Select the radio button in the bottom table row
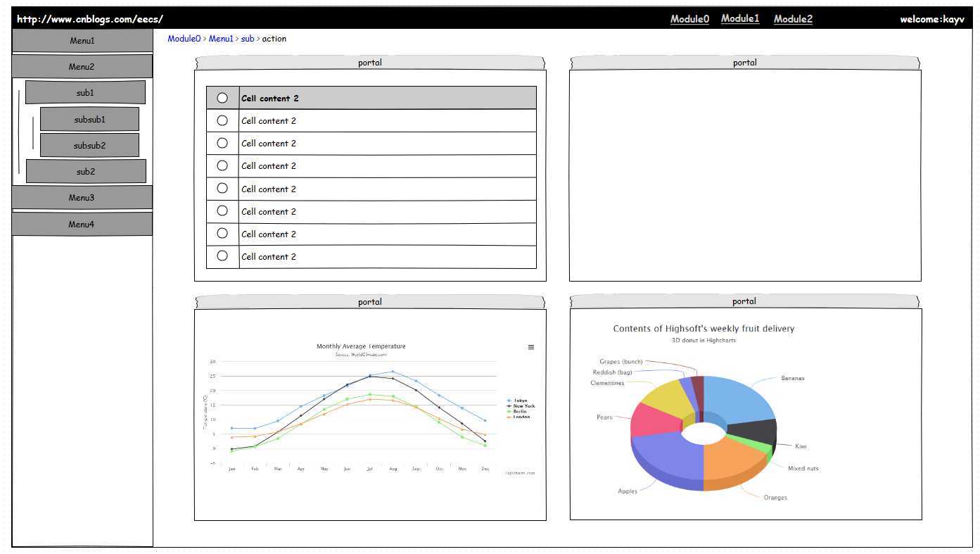The image size is (980, 554). point(222,256)
